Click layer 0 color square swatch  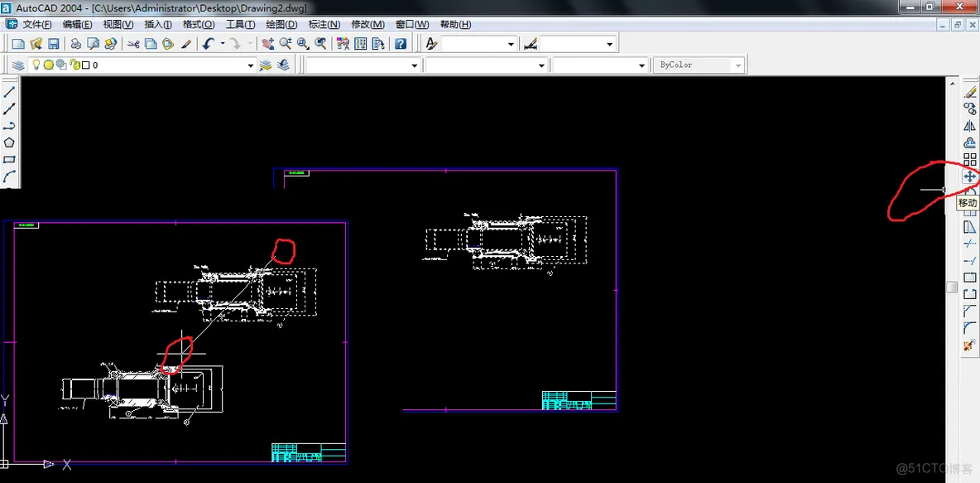85,65
